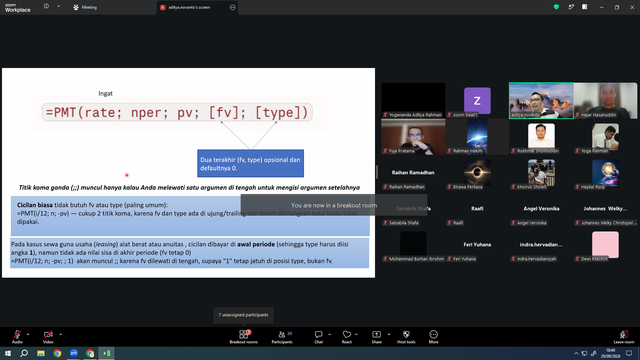Open Host tools shield menu
Screen dimensions: 640x360
tap(406, 337)
